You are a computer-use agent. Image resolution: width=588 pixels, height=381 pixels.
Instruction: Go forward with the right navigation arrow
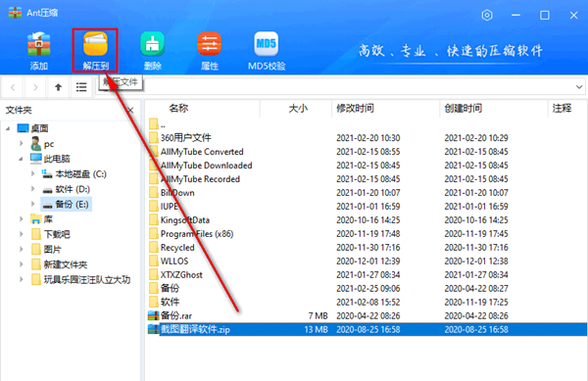pos(35,87)
